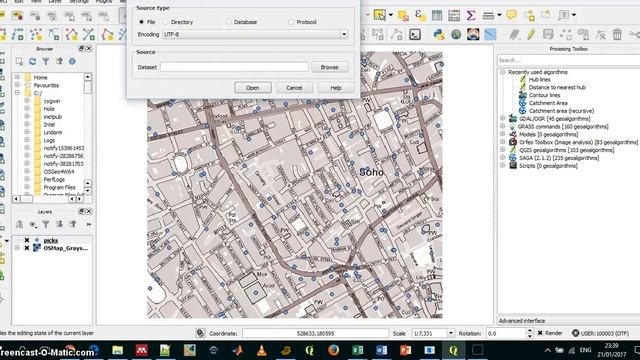Click the Sigma statistical summary icon

click(x=471, y=15)
